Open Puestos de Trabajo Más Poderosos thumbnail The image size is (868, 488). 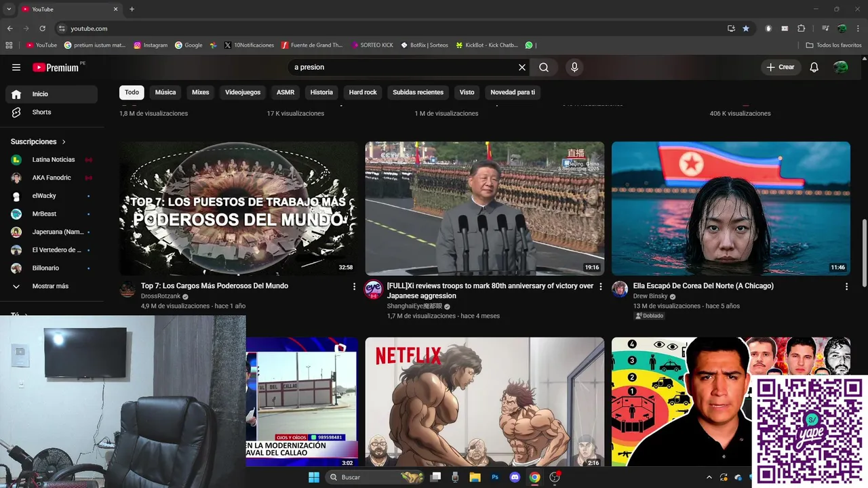pos(239,208)
